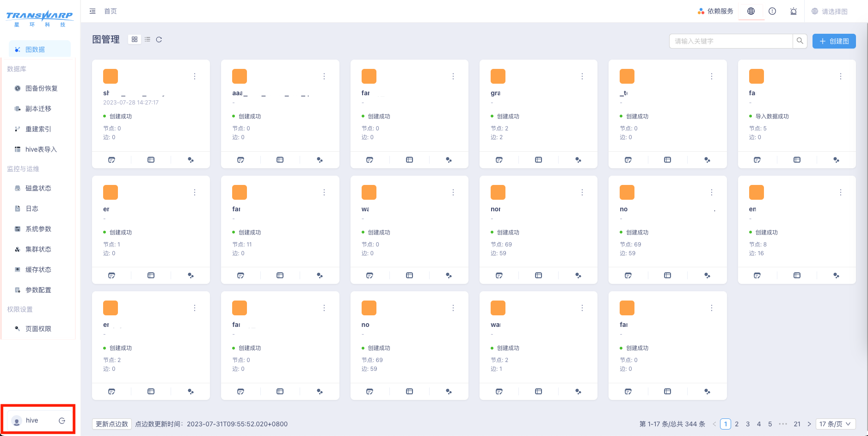This screenshot has height=436, width=868.
Task: Open graph visualization on card with 节点: 8
Action: point(836,275)
